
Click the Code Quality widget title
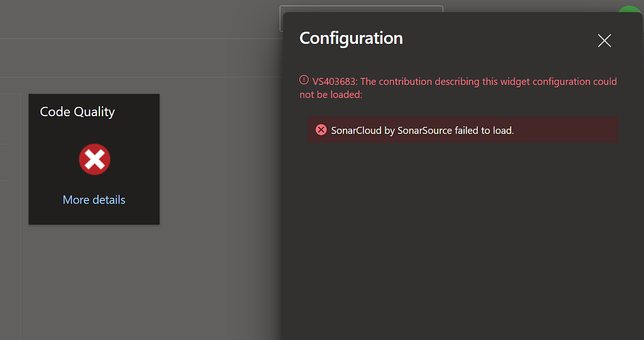coord(77,112)
